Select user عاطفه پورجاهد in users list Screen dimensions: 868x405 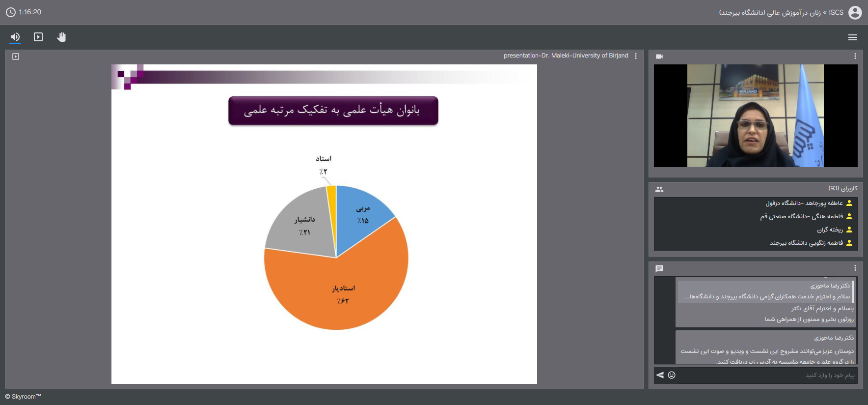tap(804, 203)
